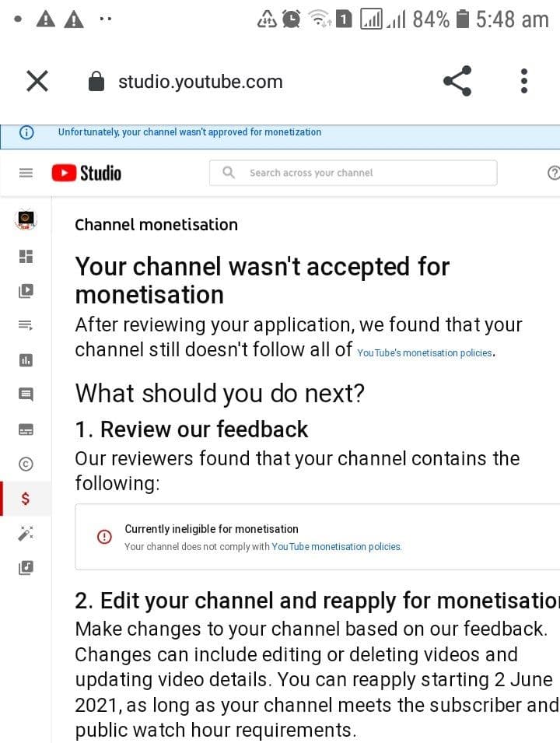Screen dimensions: 560x743
Task: Tap the studio.youtube.com address text
Action: [201, 82]
